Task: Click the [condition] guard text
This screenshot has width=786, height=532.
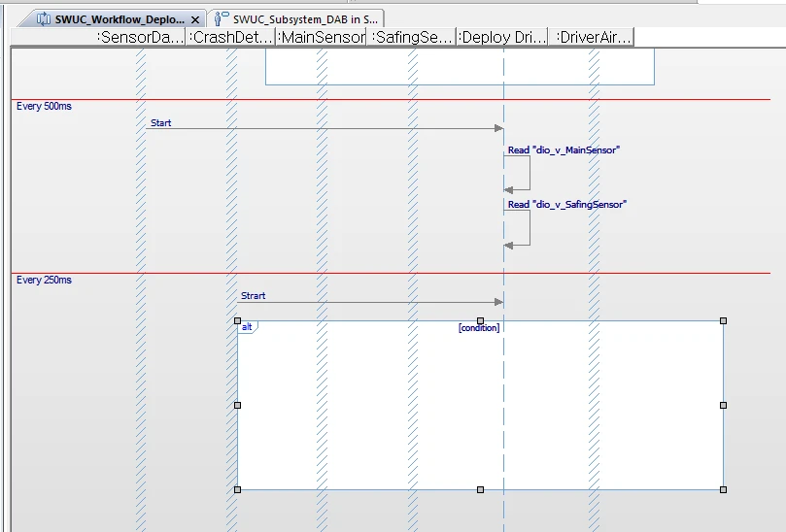Action: (x=479, y=328)
